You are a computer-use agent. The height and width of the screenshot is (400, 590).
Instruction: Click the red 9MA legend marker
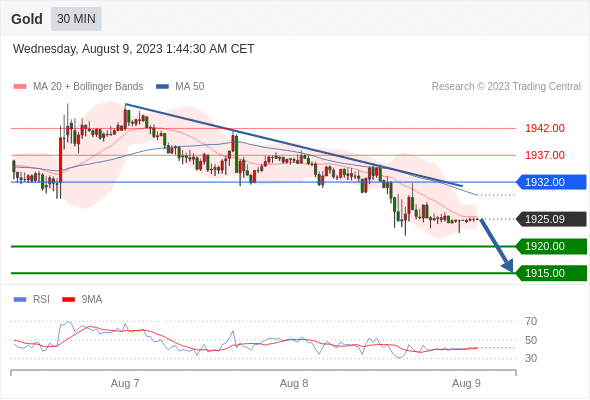point(68,300)
